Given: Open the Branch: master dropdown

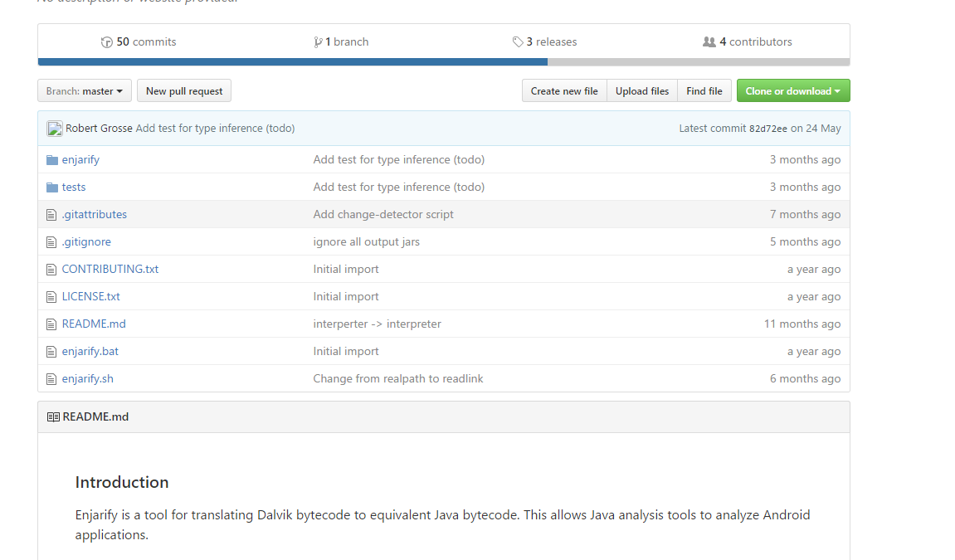Looking at the screenshot, I should [85, 90].
